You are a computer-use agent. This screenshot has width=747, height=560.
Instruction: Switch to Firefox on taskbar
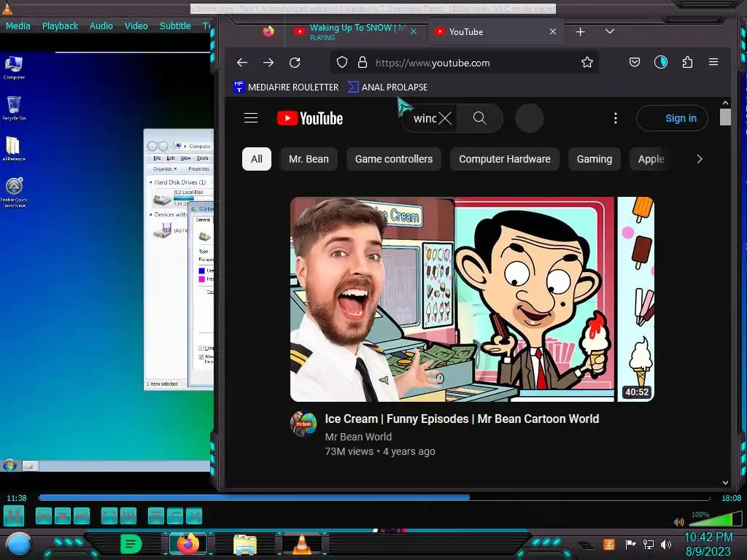point(188,544)
